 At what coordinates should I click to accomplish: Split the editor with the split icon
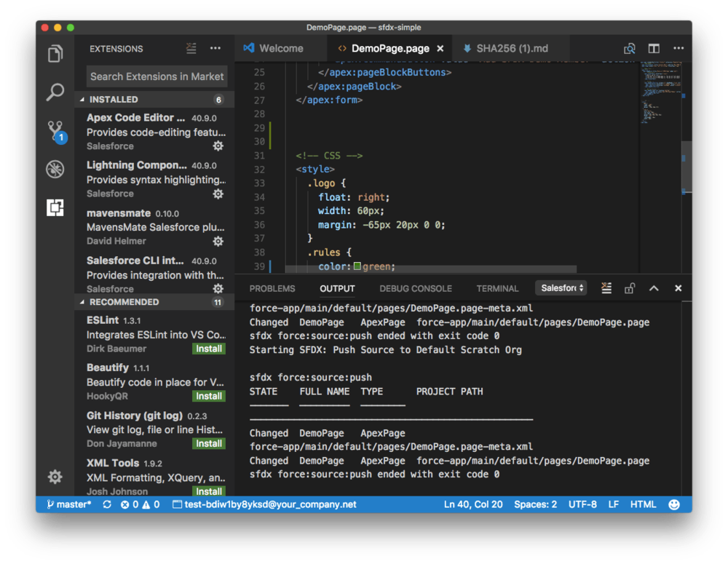tap(654, 48)
